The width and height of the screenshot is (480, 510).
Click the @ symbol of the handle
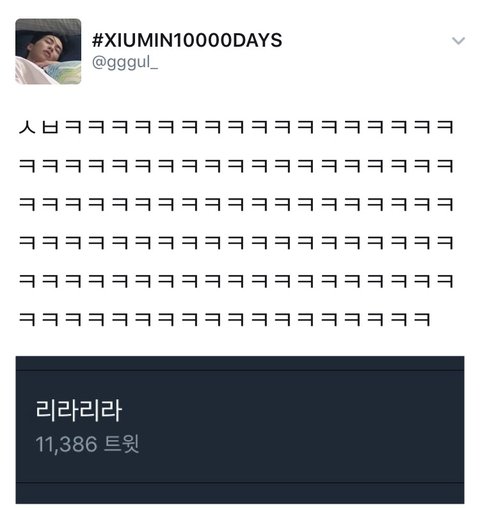point(99,62)
